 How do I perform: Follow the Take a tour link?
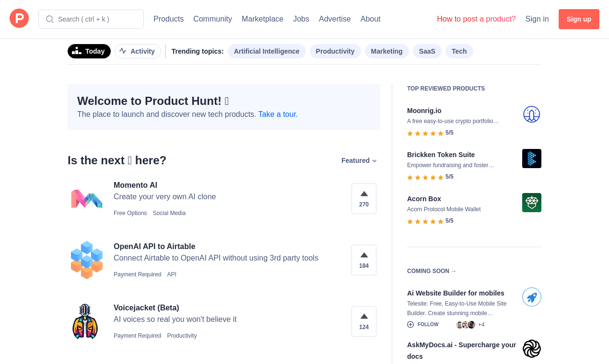point(278,114)
